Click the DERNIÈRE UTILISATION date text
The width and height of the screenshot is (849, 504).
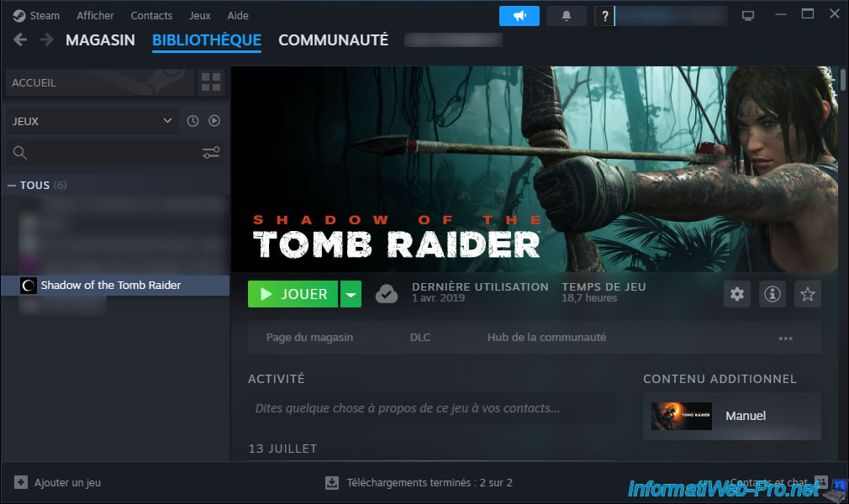(438, 298)
